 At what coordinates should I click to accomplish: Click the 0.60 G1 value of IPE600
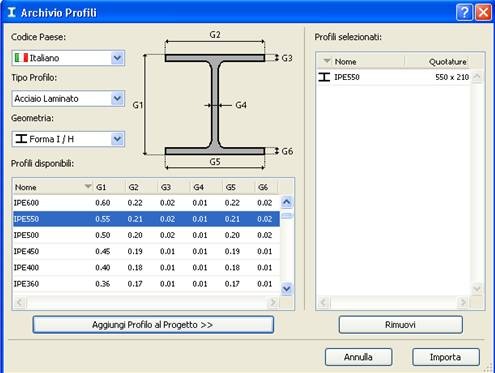pyautogui.click(x=103, y=203)
